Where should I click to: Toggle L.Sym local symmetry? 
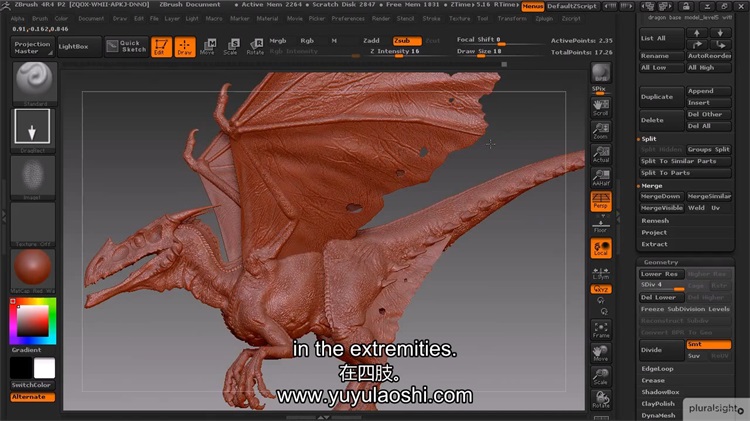[x=601, y=273]
